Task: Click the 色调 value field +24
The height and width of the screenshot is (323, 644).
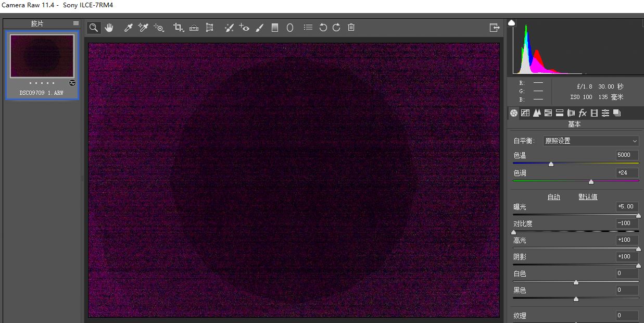Action: tap(627, 172)
